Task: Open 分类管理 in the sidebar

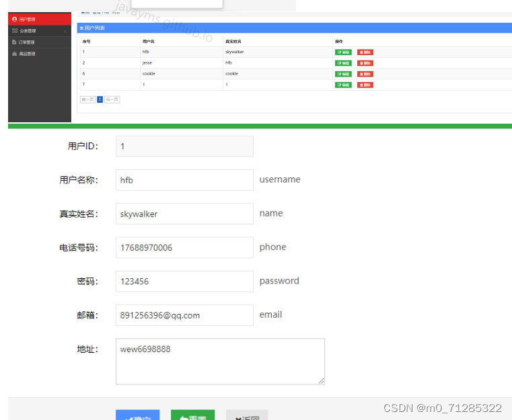Action: coord(40,31)
